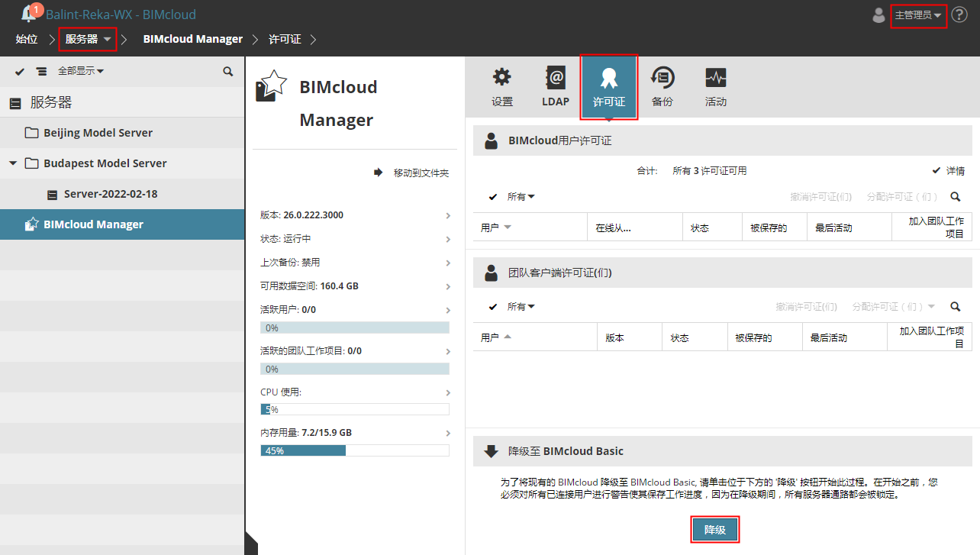This screenshot has width=980, height=555.
Task: Open the 所有 dropdown under 团队客户端许可证(们)
Action: pos(521,307)
